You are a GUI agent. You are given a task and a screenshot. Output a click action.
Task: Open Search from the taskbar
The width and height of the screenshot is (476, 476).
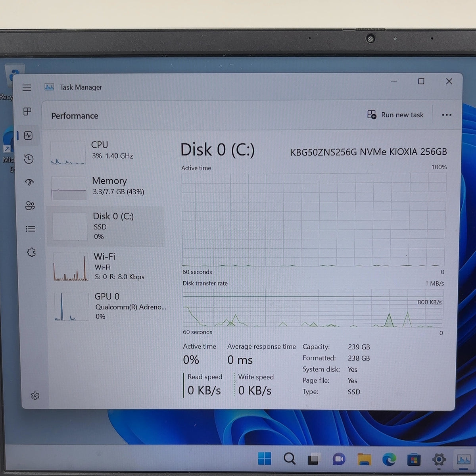pyautogui.click(x=290, y=459)
